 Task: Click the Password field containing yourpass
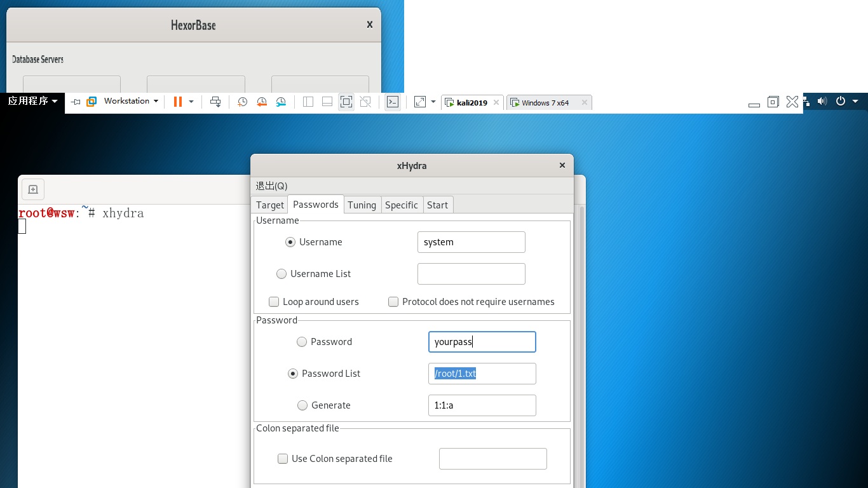pos(482,342)
